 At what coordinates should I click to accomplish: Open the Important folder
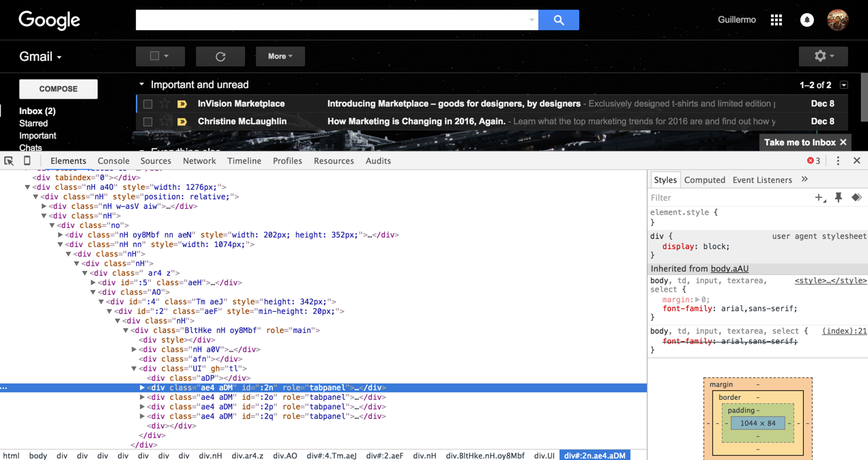pos(38,136)
